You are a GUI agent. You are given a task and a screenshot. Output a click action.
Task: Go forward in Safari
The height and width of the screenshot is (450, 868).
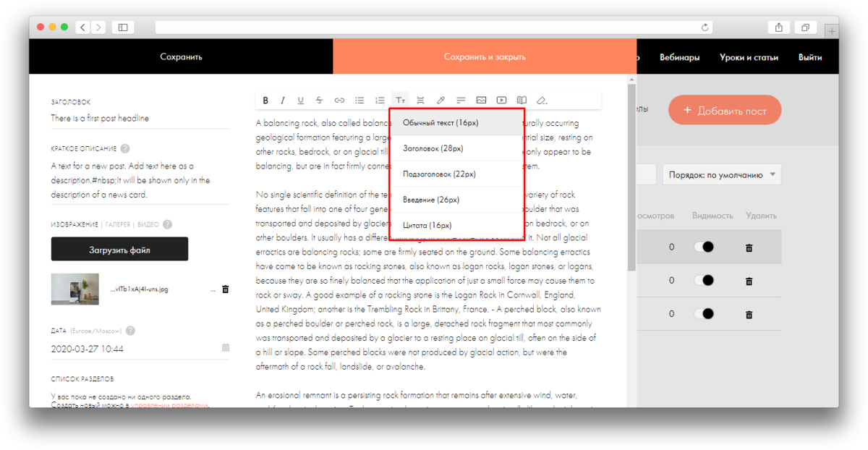click(x=98, y=27)
